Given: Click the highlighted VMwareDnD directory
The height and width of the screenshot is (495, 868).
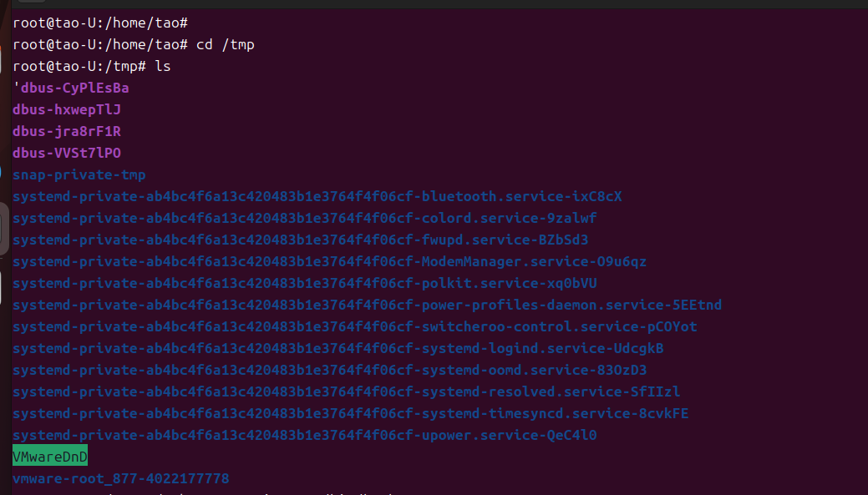Looking at the screenshot, I should [50, 457].
